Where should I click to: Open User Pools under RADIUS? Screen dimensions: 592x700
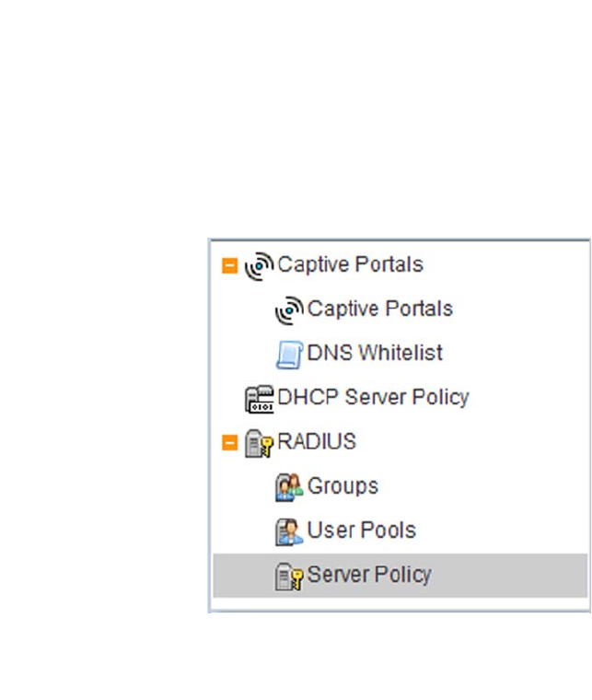click(361, 531)
